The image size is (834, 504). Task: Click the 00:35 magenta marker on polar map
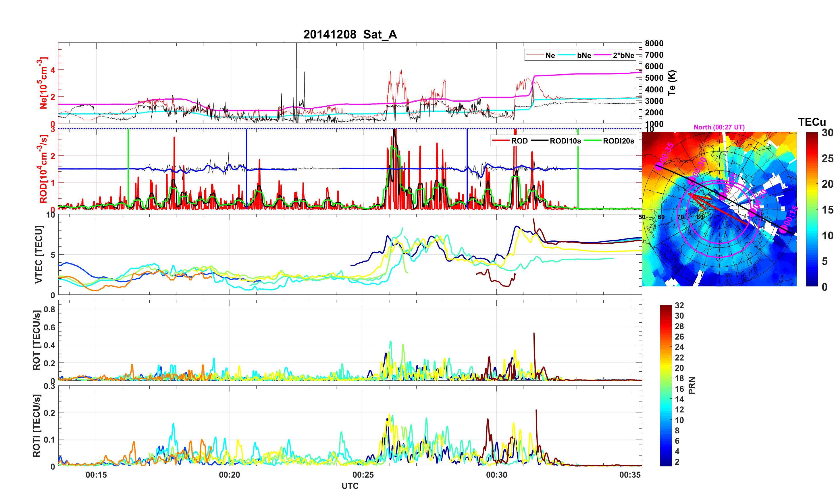point(658,166)
